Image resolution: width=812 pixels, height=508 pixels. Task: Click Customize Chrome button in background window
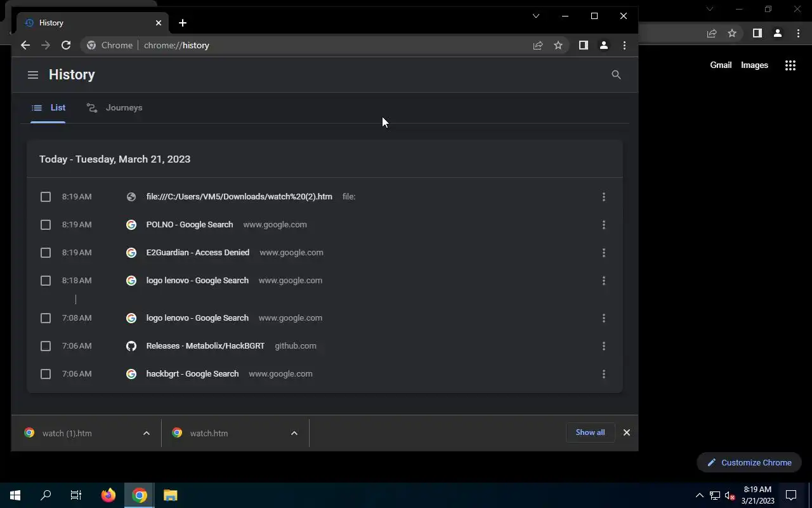point(749,462)
